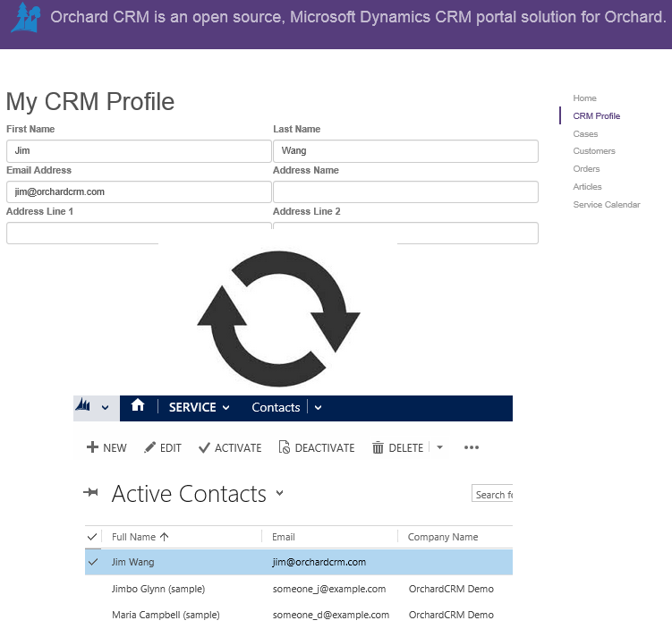
Task: Sort by Full Name column
Action: [140, 537]
